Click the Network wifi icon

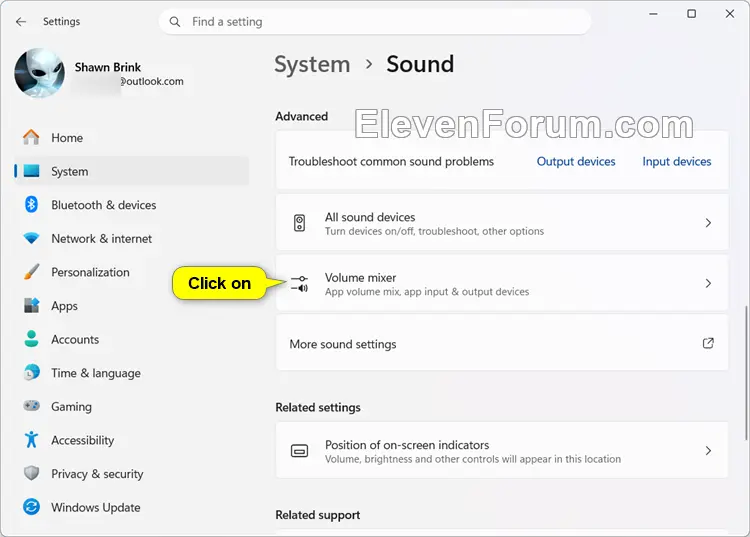point(32,238)
